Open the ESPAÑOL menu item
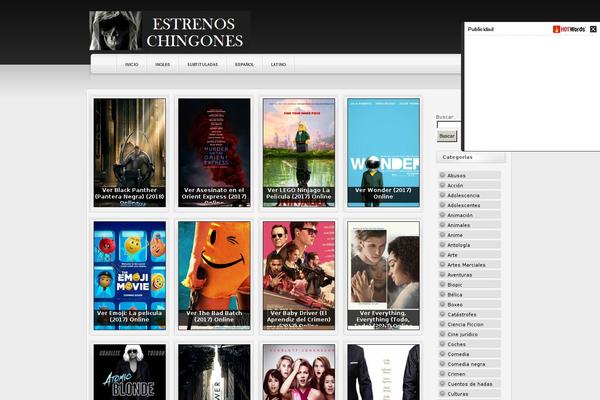Screen dimensions: 600x400 click(x=244, y=64)
